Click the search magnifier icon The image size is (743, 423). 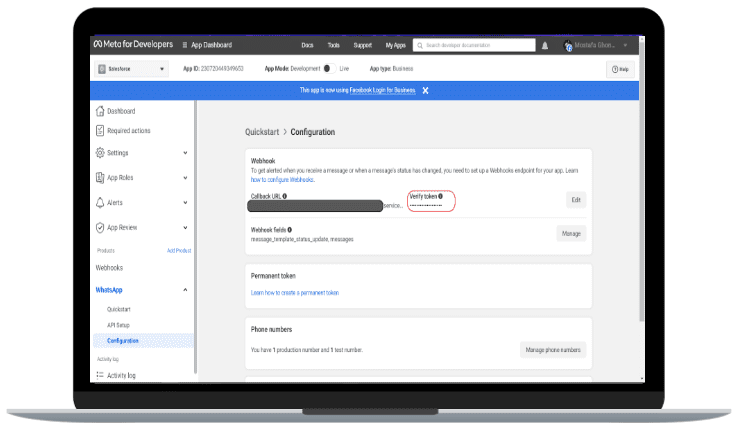(x=420, y=45)
